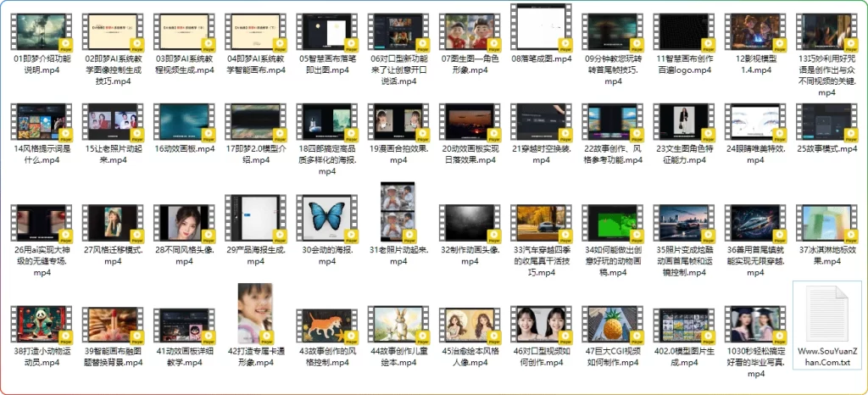The image size is (868, 395).
Task: Click the 03即梦AI系统教程视频生成.mp4 file icon
Action: tap(184, 31)
